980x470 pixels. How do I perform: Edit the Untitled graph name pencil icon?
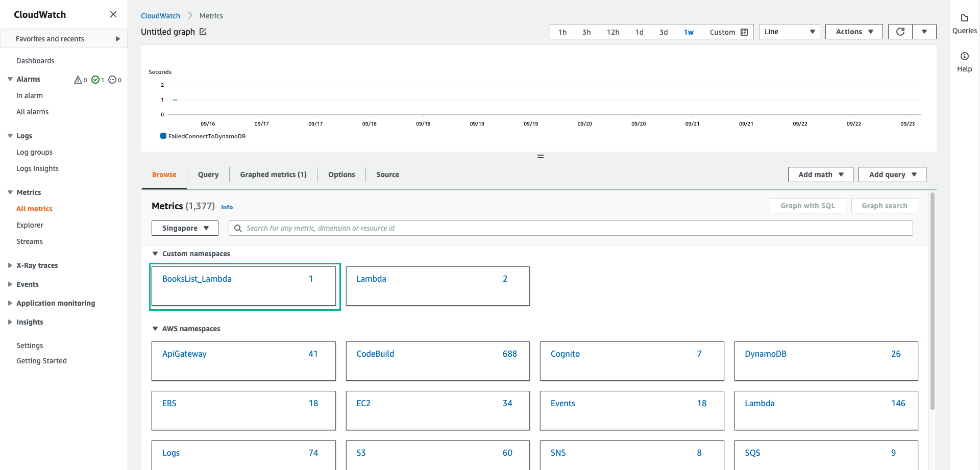coord(203,32)
